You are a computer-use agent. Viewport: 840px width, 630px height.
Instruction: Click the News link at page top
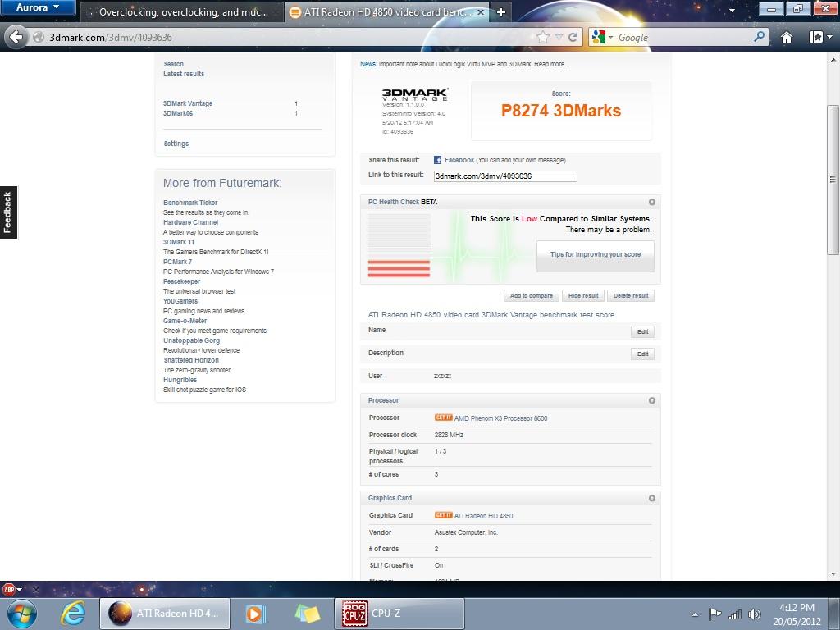point(368,64)
